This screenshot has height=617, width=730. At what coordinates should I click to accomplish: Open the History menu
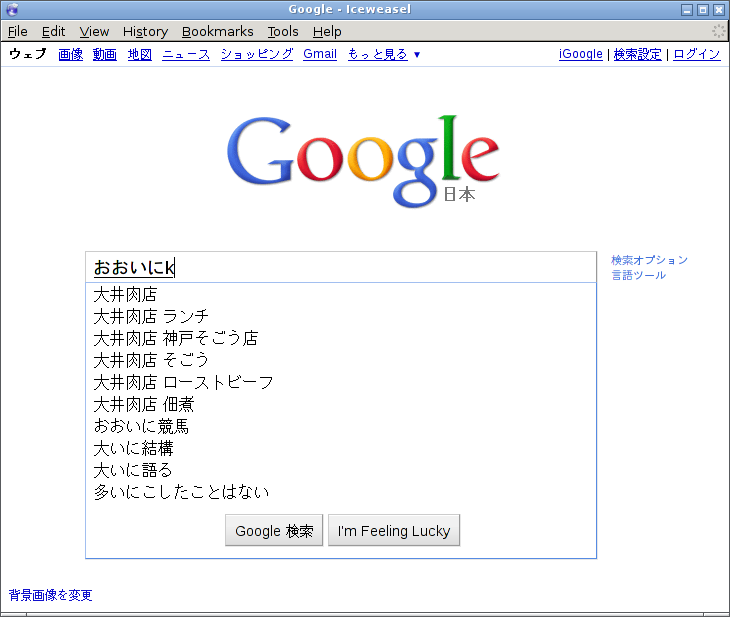145,31
